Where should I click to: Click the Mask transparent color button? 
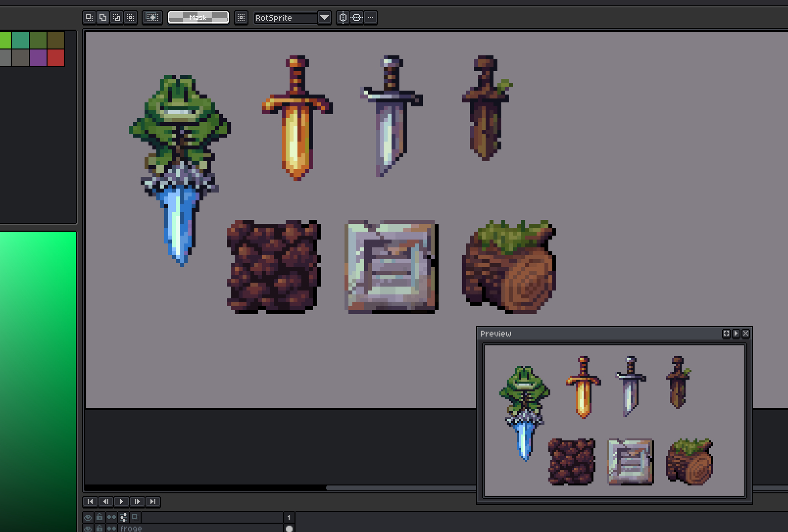tap(198, 18)
